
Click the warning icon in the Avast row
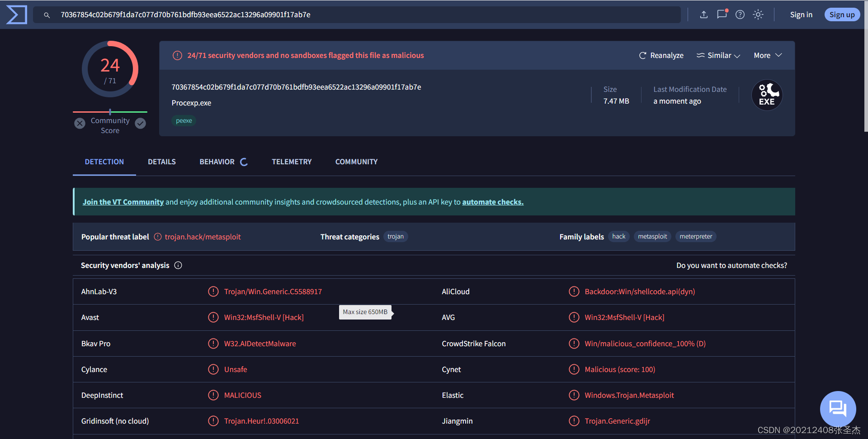click(x=213, y=317)
